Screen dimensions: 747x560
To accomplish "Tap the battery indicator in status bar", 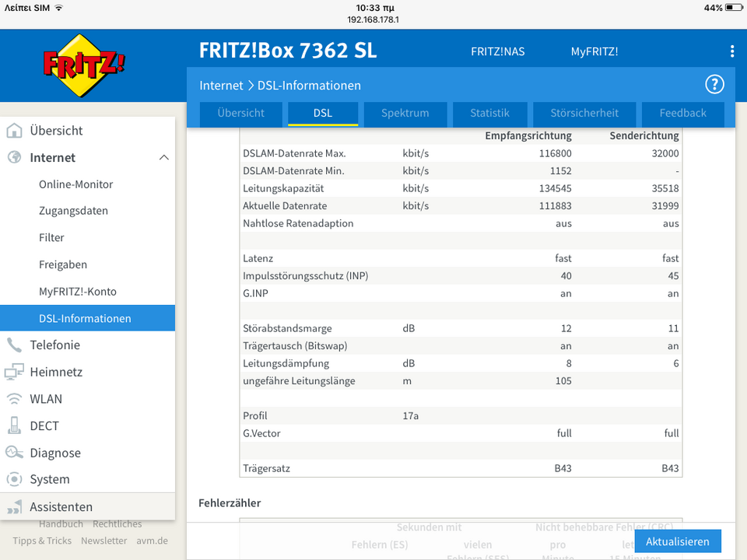I will pos(734,8).
